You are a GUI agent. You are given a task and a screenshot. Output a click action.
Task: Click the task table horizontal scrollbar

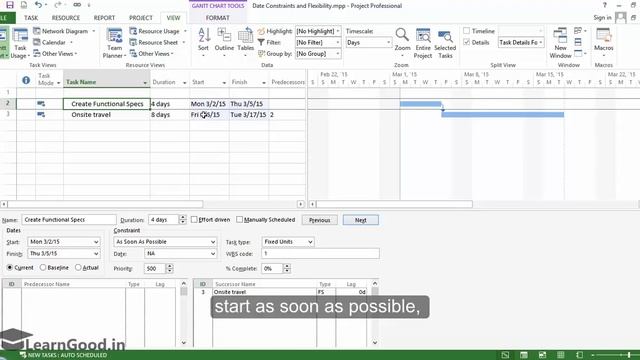pyautogui.click(x=105, y=204)
